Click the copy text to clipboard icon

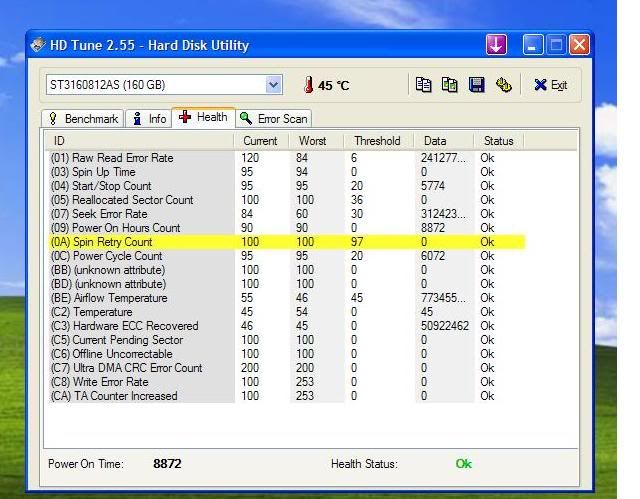coord(423,85)
